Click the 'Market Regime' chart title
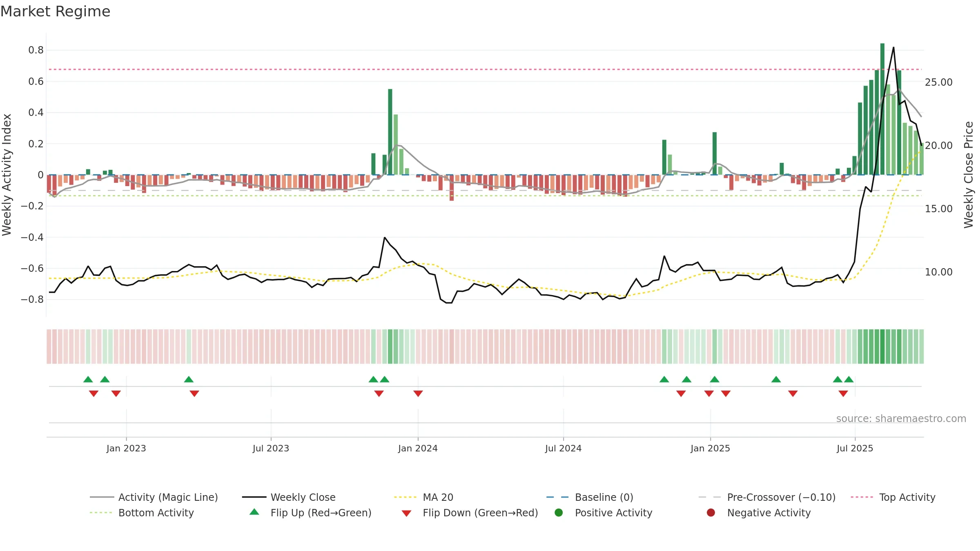The height and width of the screenshot is (551, 980). click(x=55, y=11)
